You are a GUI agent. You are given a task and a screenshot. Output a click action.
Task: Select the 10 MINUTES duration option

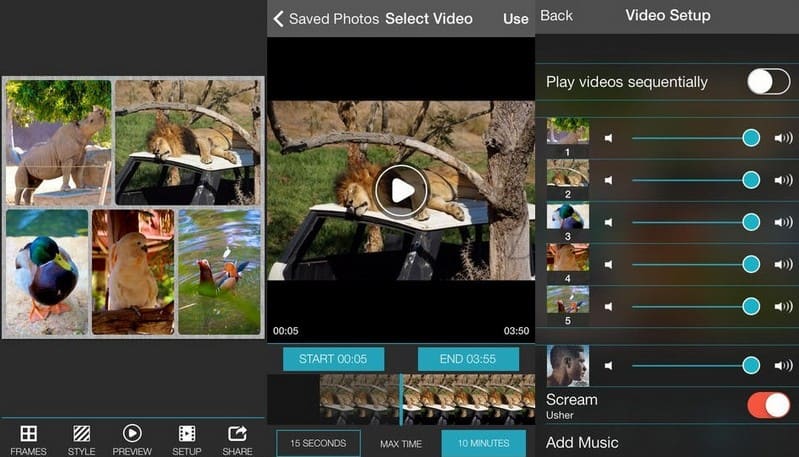click(x=484, y=443)
